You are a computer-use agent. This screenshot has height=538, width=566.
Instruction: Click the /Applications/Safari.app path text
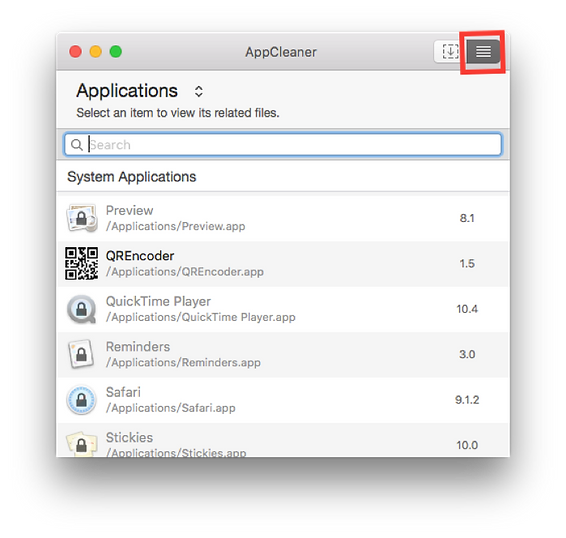click(x=171, y=408)
